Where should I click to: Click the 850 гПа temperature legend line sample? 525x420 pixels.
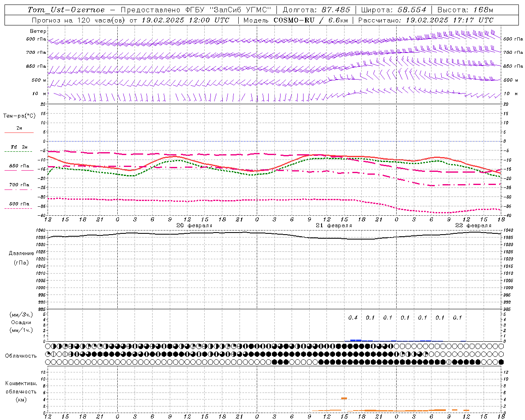(x=19, y=170)
